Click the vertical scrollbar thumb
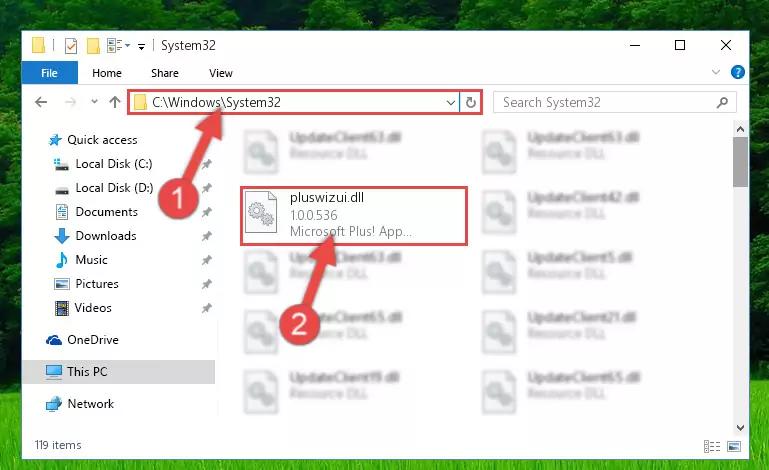The width and height of the screenshot is (769, 470). [741, 162]
